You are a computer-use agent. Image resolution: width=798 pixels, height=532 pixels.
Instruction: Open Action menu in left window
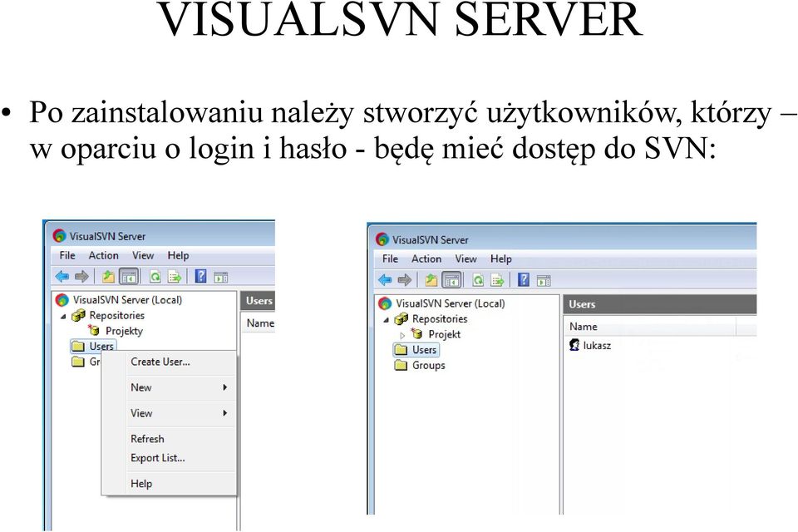[103, 255]
